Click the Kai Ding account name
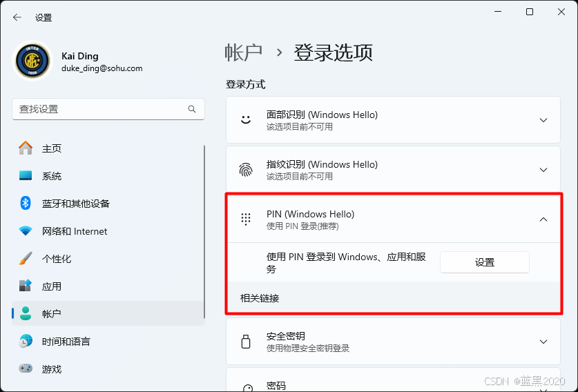Screen dimensions: 578x392 tap(80, 56)
